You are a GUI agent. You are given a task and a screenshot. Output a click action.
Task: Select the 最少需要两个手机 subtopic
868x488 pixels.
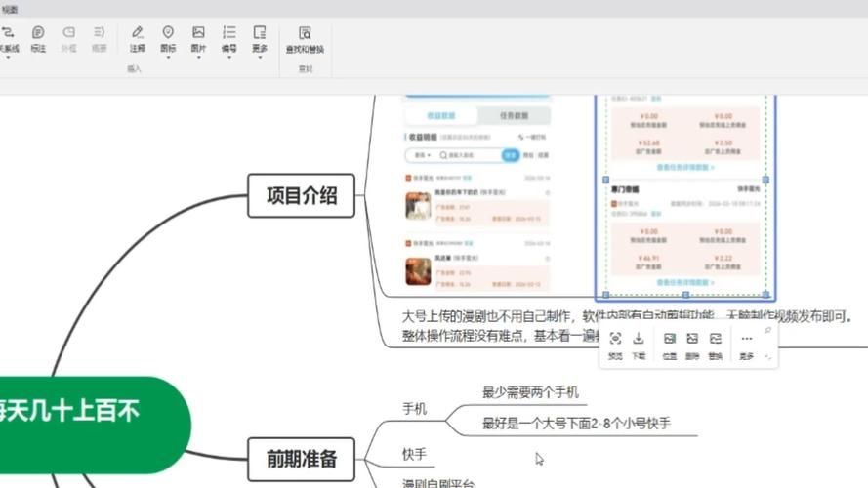530,392
